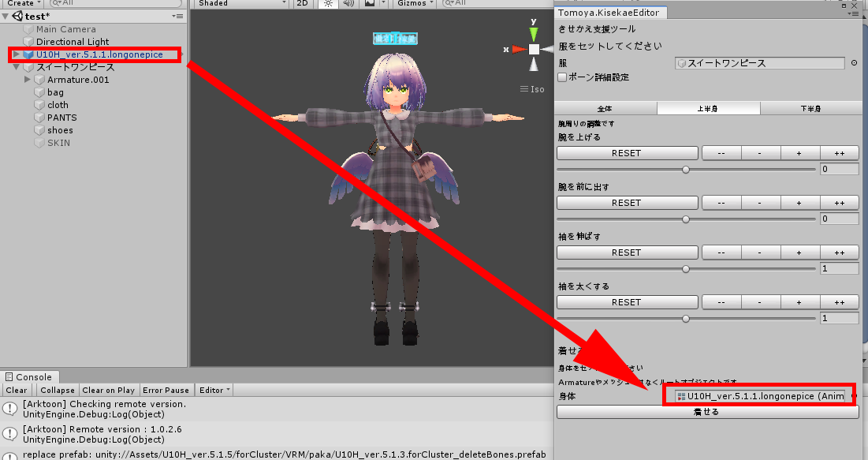Expand U10H_ver.5.1.1.longonepice hierarchy item

tap(17, 54)
